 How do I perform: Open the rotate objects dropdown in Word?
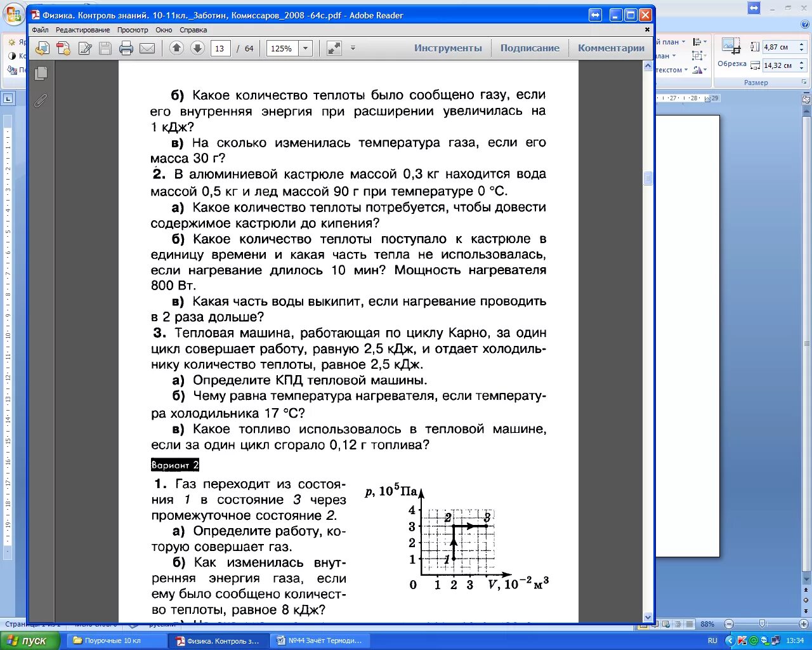(700, 70)
